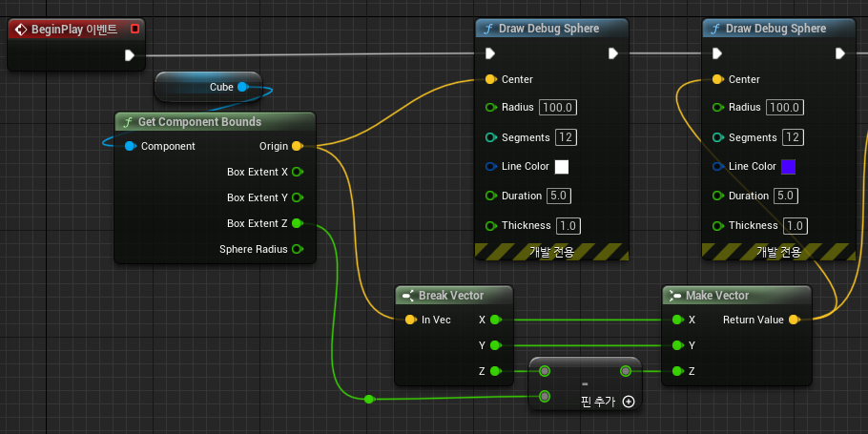
Task: Click the Radius 100.0 field on second Draw Debug Sphere
Action: pos(785,108)
